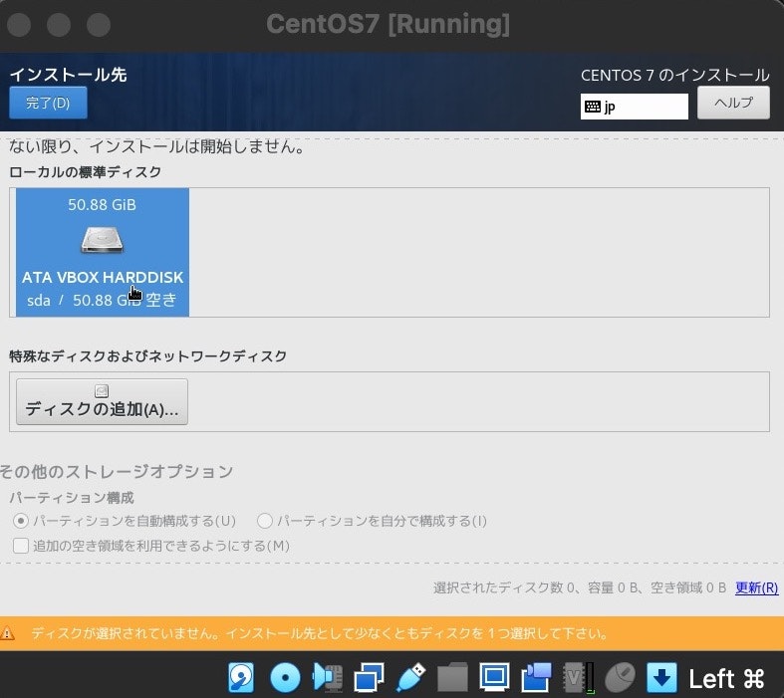The image size is (784, 698).
Task: Click the 特殊なディスクおよびネットワークディスク label
Action: pos(148,356)
